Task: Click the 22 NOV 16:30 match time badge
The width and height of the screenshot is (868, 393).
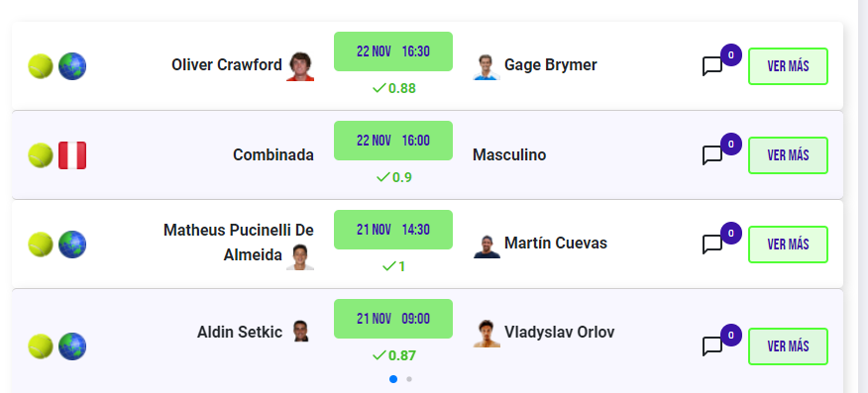Action: (x=393, y=51)
